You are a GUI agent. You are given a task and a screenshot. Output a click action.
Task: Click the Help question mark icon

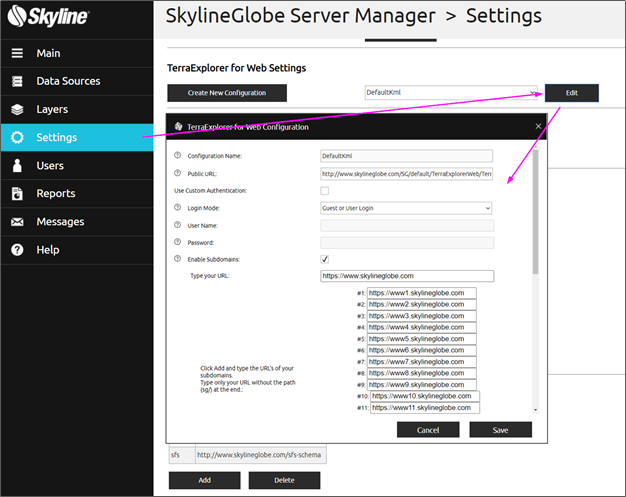click(x=17, y=250)
